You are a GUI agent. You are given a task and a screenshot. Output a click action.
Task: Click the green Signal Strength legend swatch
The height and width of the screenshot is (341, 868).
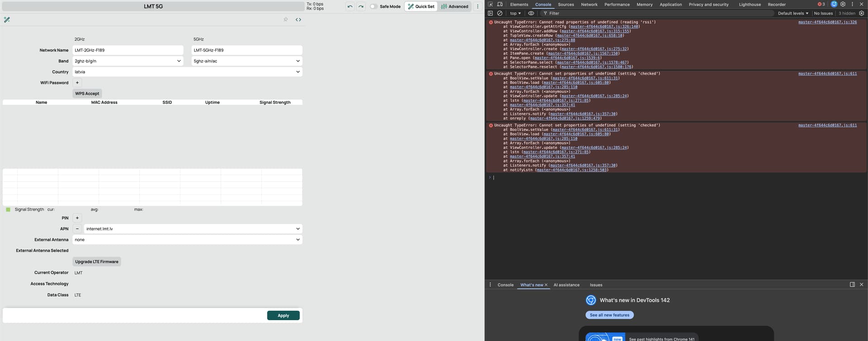click(x=8, y=210)
